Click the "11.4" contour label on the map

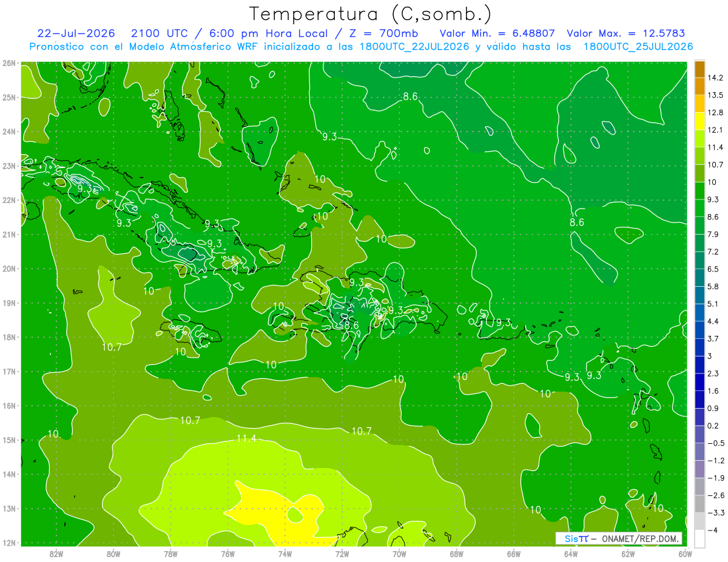pyautogui.click(x=246, y=438)
